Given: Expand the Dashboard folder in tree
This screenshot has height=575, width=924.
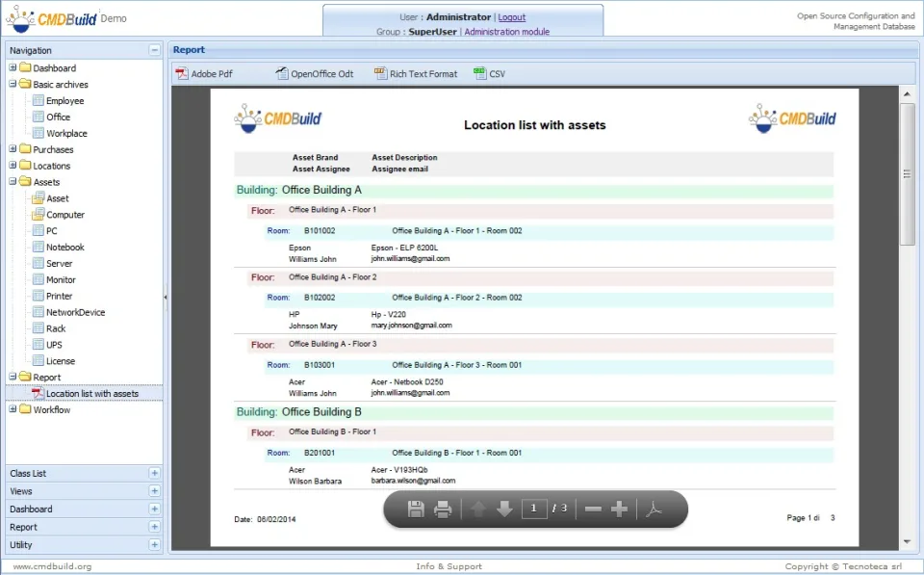Looking at the screenshot, I should pos(13,67).
